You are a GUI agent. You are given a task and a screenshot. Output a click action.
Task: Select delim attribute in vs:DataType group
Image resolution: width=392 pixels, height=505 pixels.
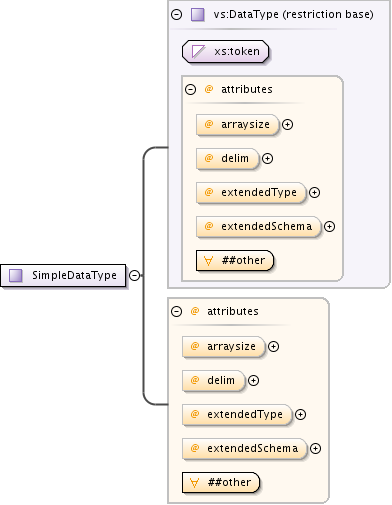pos(228,159)
